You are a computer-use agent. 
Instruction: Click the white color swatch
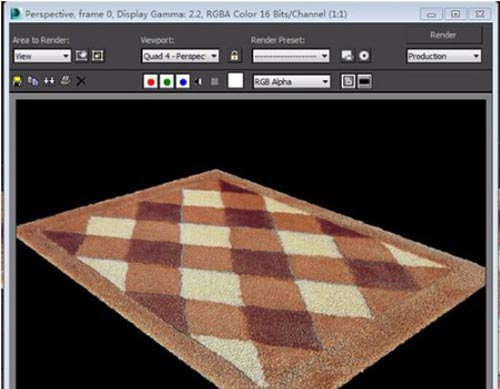(235, 81)
